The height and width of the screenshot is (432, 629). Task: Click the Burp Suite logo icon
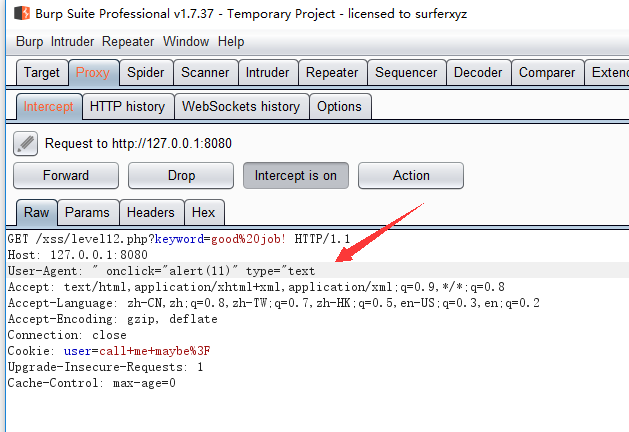(x=22, y=13)
